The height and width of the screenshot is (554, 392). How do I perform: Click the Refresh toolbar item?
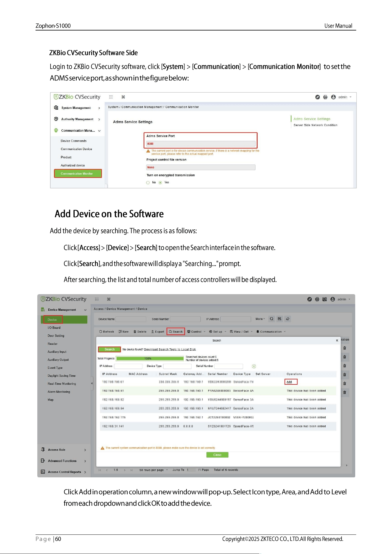(x=107, y=332)
